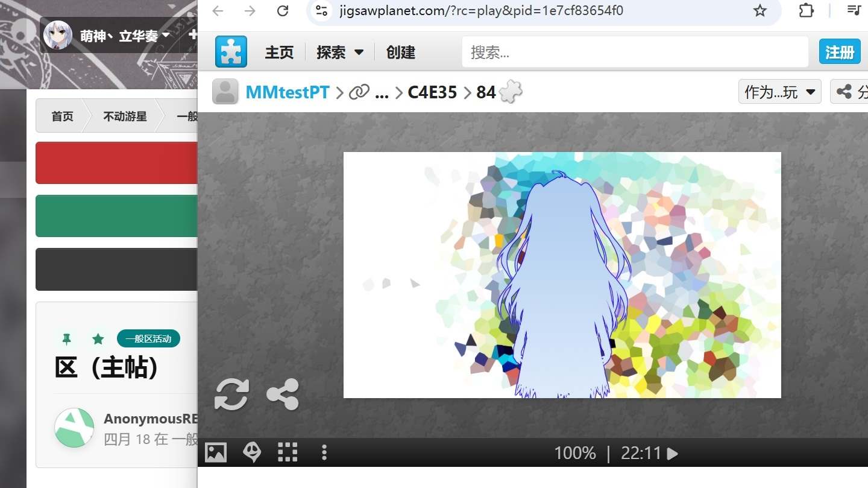Viewport: 868px width, 488px height.
Task: Click the 22:11 elapsed time text
Action: tap(641, 453)
